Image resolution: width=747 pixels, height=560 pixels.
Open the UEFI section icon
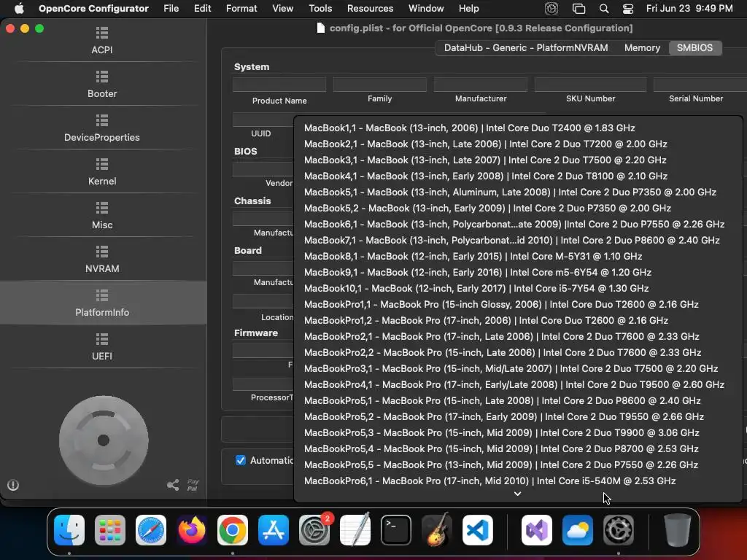click(x=102, y=340)
